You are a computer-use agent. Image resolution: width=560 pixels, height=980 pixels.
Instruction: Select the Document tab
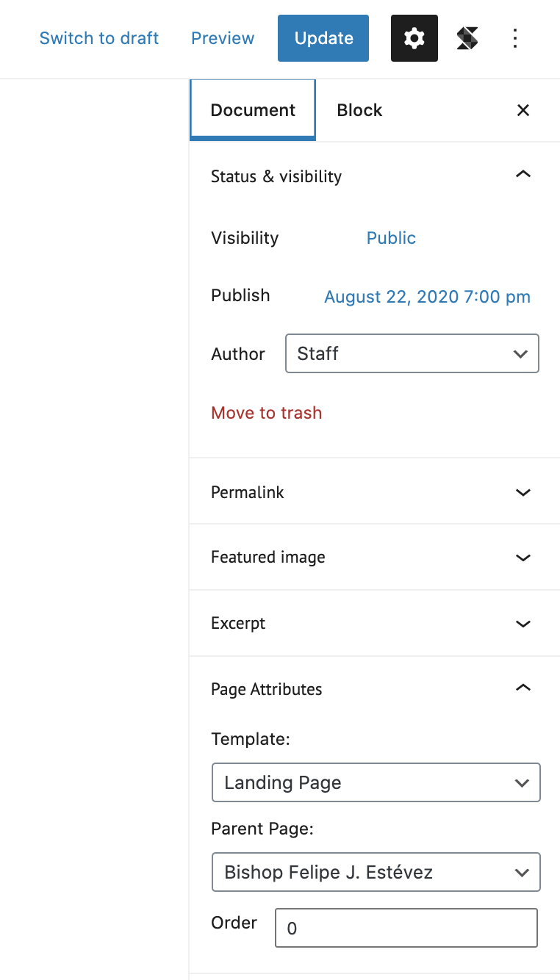pos(253,110)
